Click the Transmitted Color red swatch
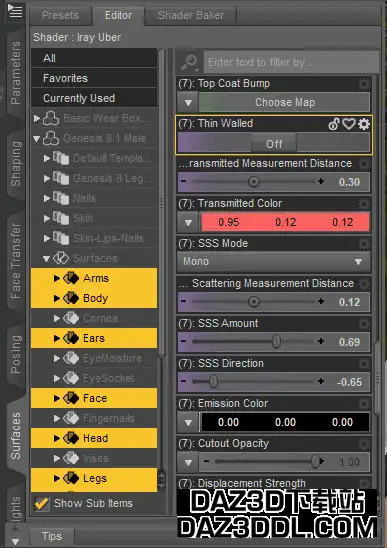The width and height of the screenshot is (387, 548). click(285, 223)
